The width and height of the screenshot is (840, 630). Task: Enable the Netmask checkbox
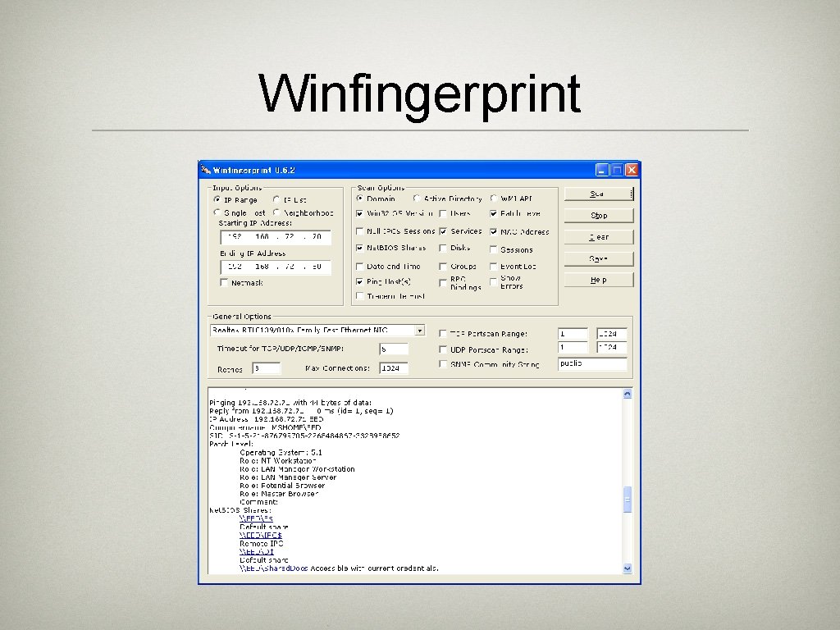(x=225, y=282)
